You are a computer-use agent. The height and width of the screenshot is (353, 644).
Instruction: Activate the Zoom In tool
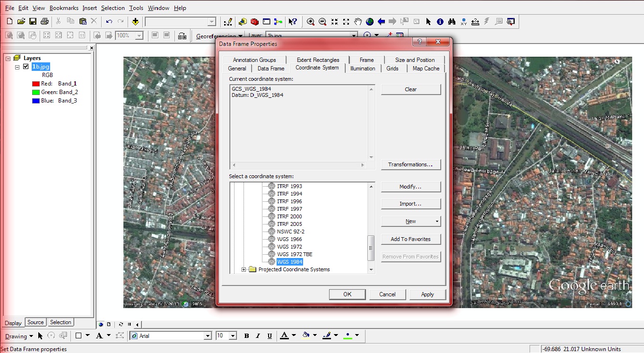(x=311, y=21)
